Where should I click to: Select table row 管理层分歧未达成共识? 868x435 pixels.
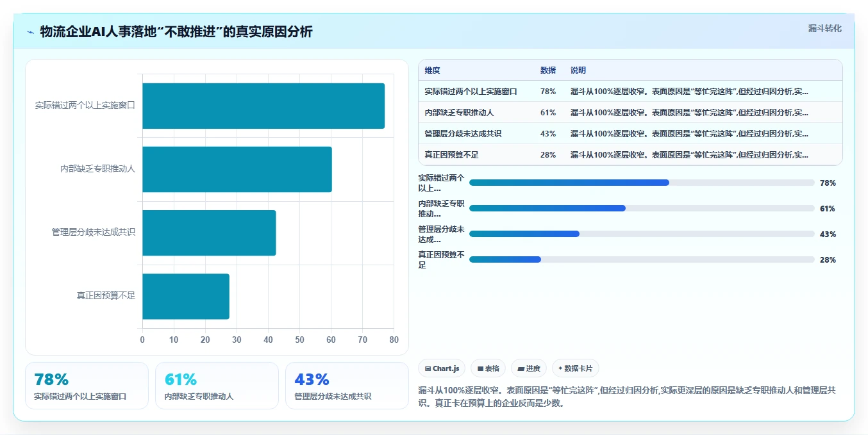click(630, 133)
